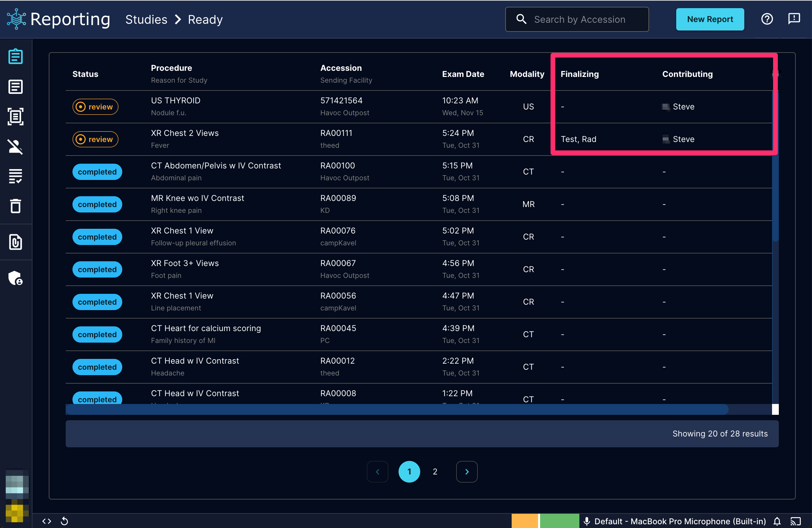Viewport: 812px width, 528px height.
Task: Click Steve contributor in US THYROID row
Action: [683, 107]
